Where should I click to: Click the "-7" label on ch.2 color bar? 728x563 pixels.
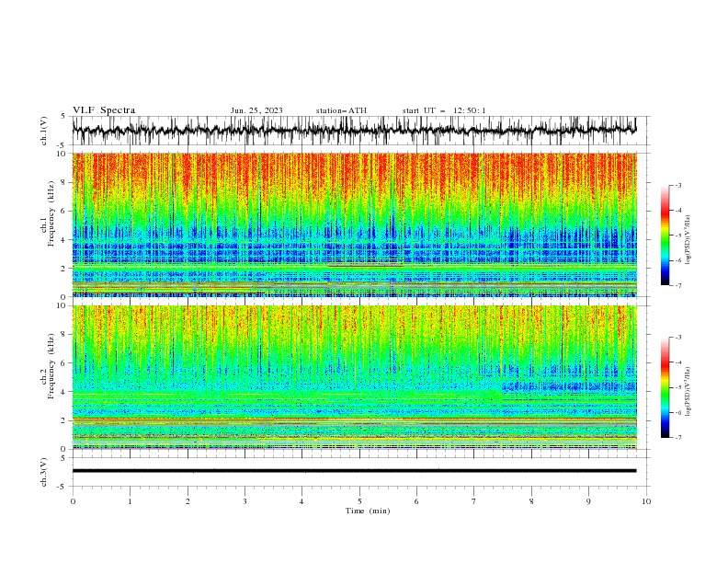tap(678, 438)
